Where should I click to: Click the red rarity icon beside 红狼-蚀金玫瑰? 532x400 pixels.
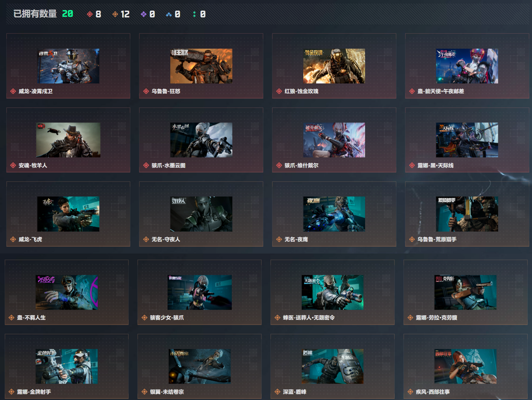point(279,91)
